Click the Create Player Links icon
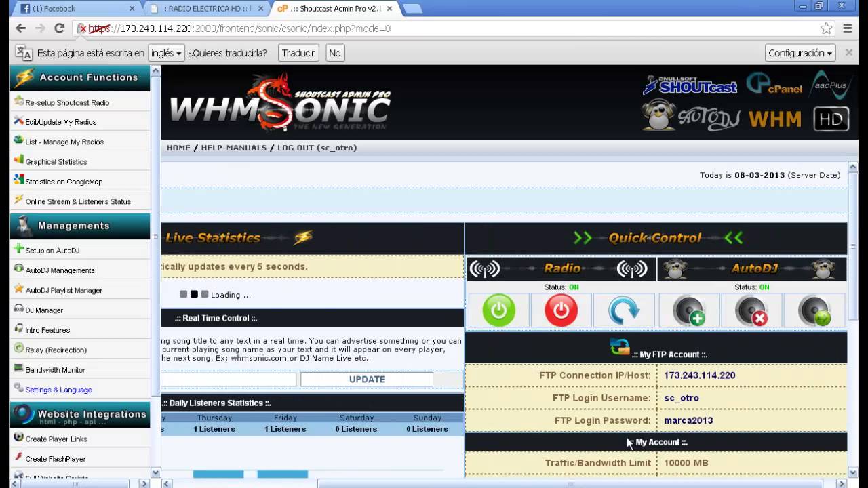This screenshot has width=868, height=488. [19, 438]
